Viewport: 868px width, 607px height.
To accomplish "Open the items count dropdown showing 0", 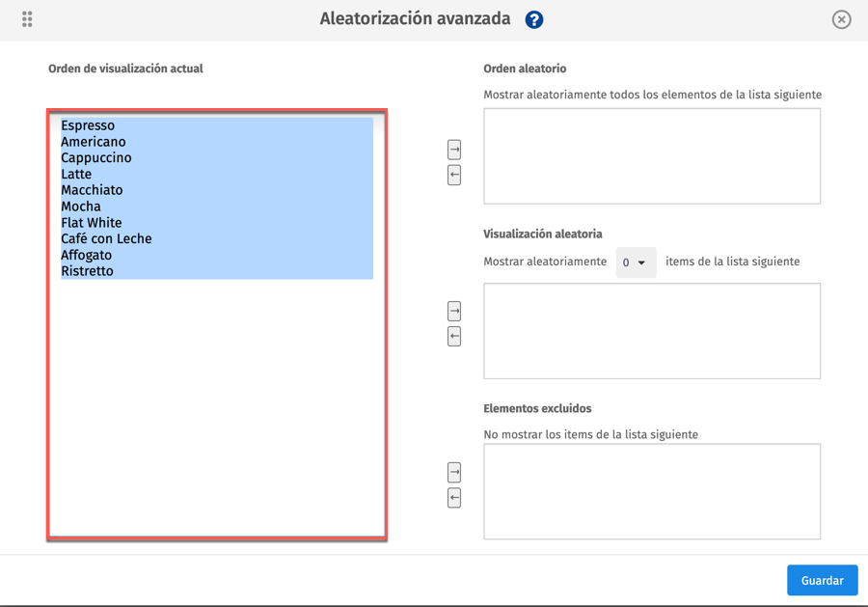I will pos(636,262).
